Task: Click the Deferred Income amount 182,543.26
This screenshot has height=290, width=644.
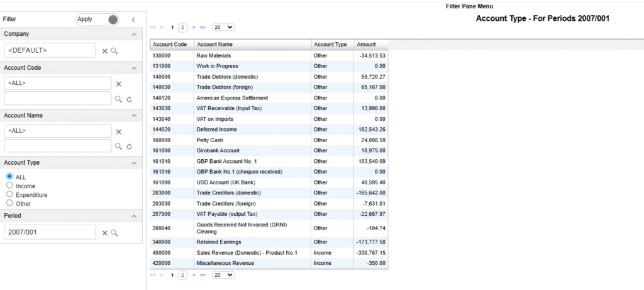Action: [372, 130]
